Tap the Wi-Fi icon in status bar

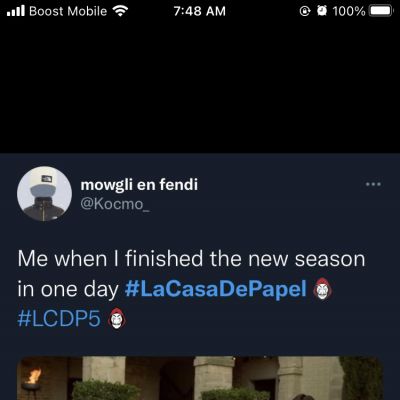120,11
